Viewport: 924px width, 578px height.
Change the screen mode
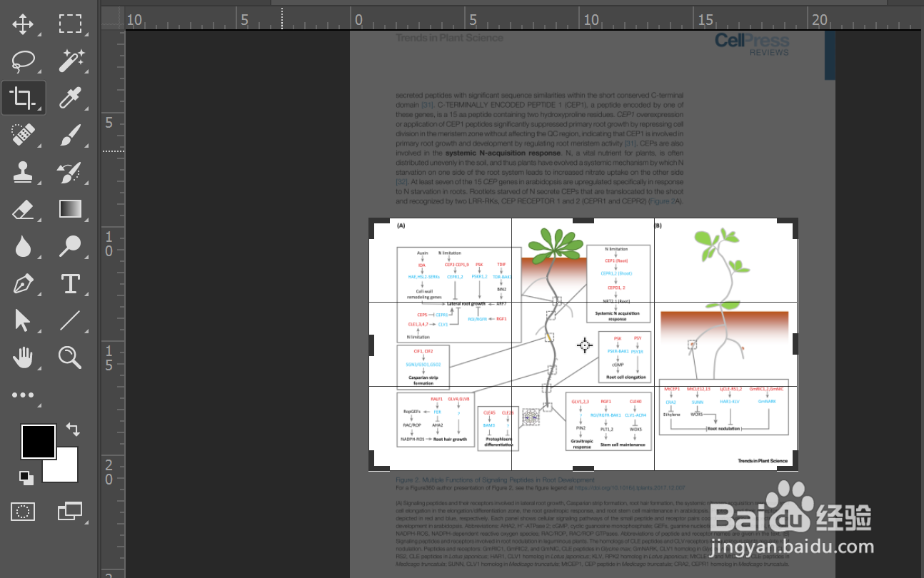(x=70, y=511)
